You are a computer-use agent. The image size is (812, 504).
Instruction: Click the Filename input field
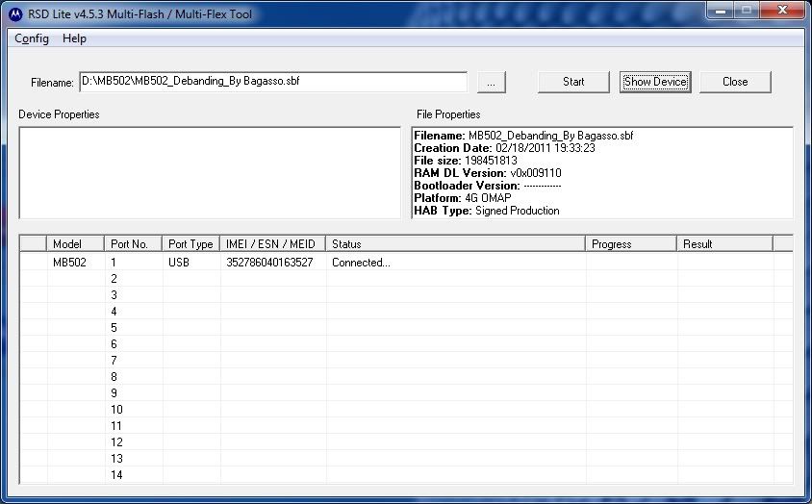(273, 82)
